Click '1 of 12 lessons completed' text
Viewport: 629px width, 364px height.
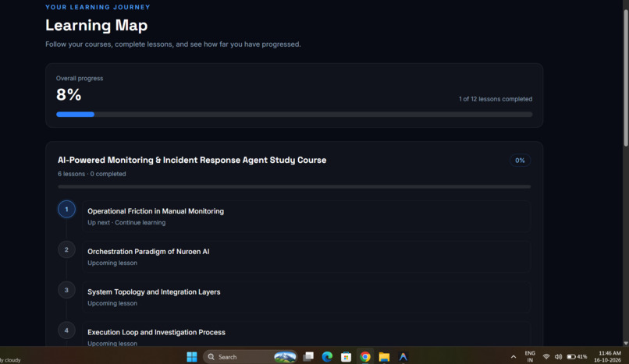(x=496, y=99)
